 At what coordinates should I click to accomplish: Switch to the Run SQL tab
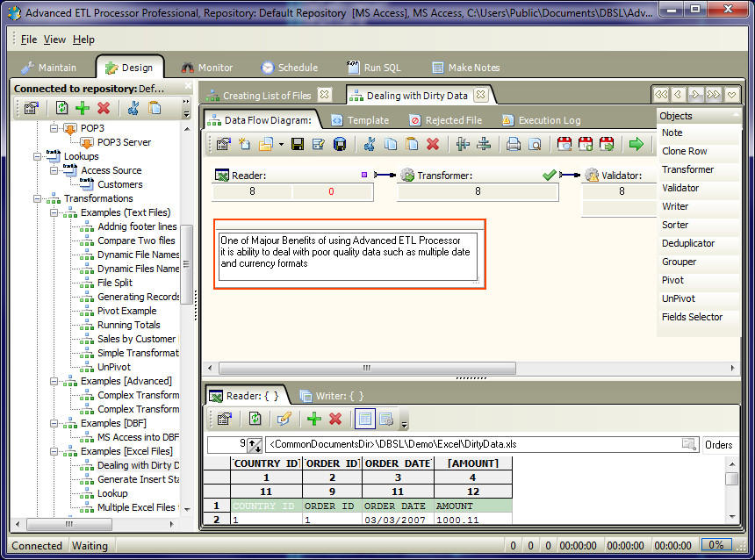pos(374,68)
